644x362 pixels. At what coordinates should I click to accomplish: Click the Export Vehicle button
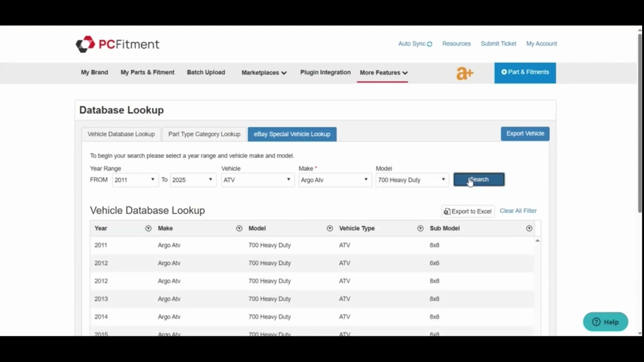click(525, 134)
